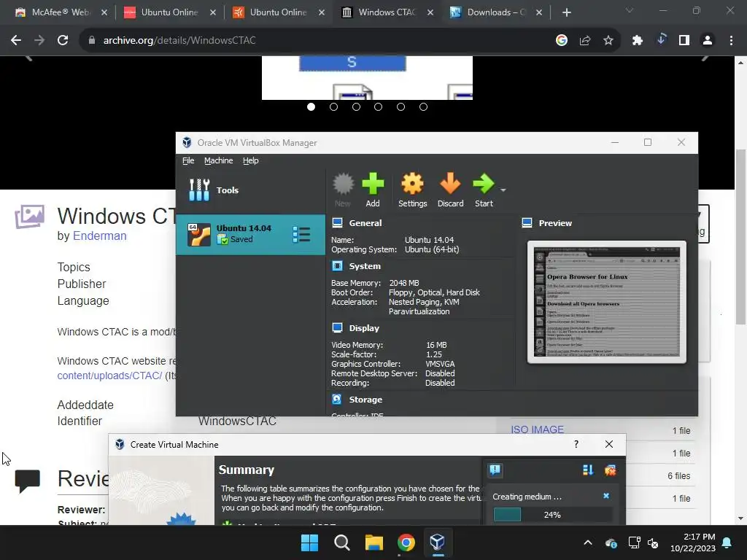Click the Display section screen icon
Screen dimensions: 747x560
pos(337,327)
